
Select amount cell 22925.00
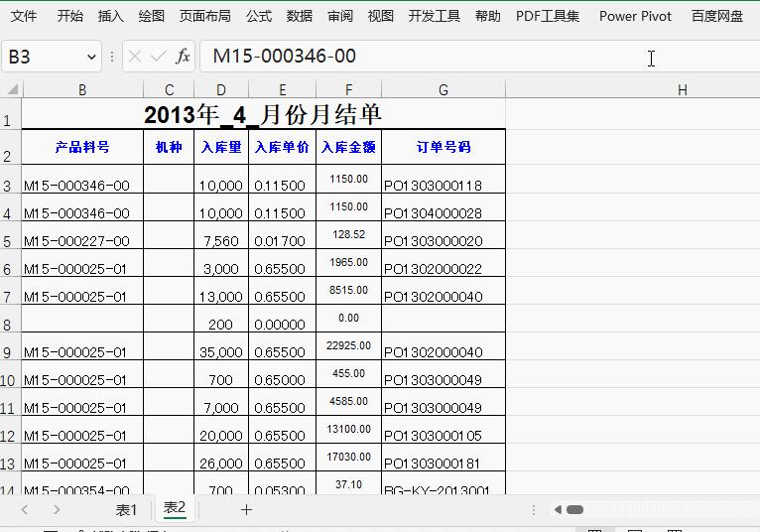click(348, 346)
